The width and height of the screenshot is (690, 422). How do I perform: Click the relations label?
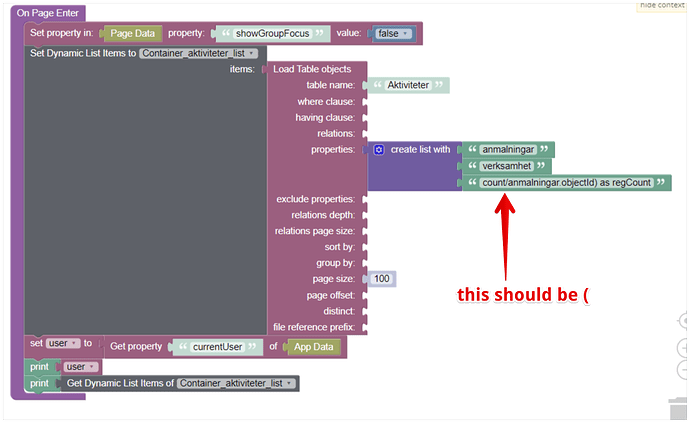336,133
